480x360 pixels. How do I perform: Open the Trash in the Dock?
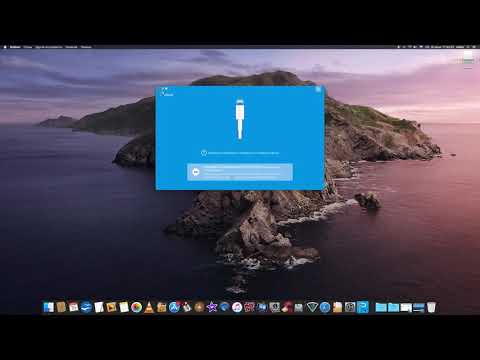point(431,307)
